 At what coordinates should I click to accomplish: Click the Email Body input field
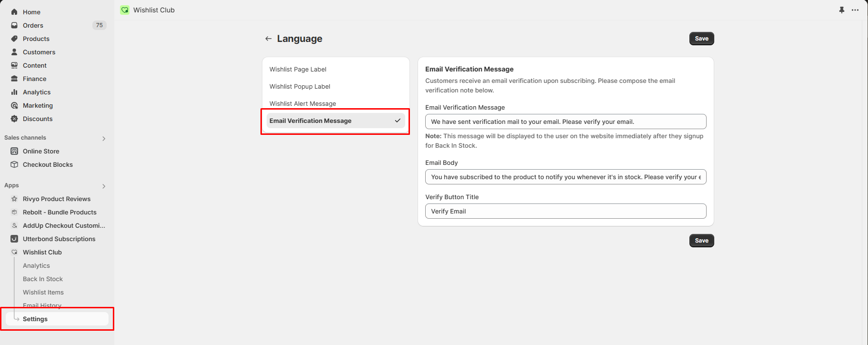point(566,177)
